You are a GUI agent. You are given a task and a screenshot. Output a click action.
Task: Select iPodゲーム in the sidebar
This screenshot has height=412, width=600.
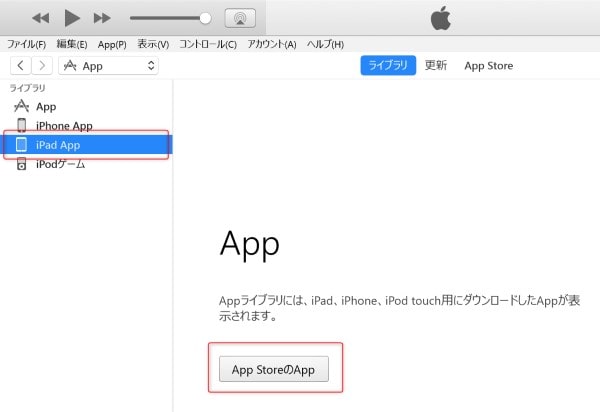[86, 164]
